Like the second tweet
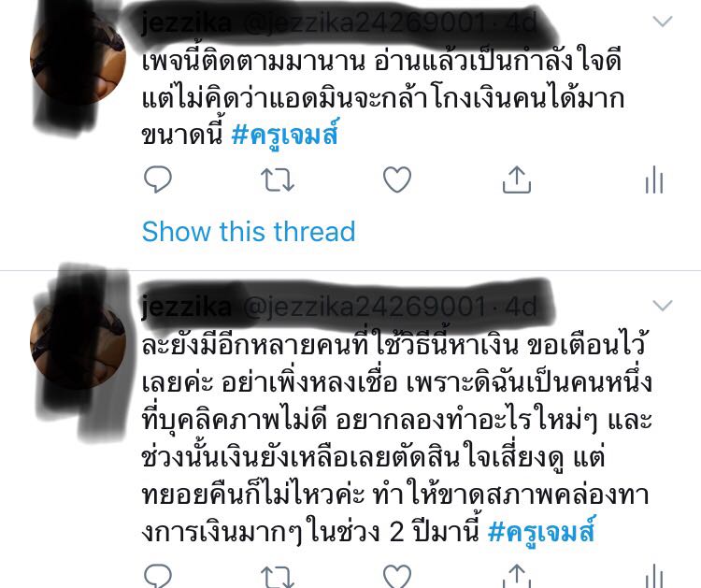Screen dimensions: 701x588 [397, 576]
